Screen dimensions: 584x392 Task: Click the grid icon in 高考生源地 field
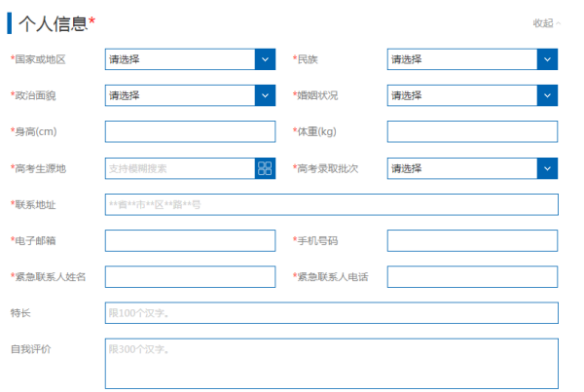(265, 168)
